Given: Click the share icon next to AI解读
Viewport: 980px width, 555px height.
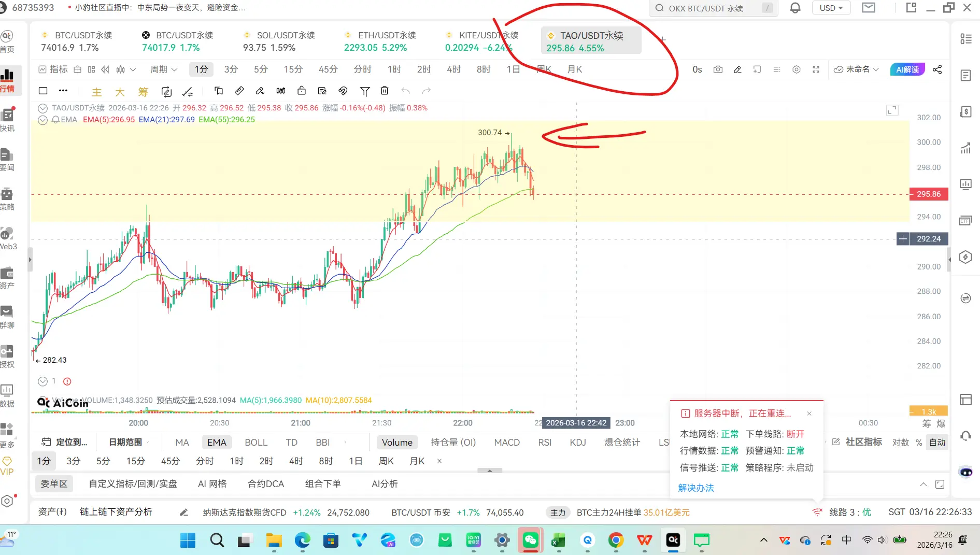Looking at the screenshot, I should click(938, 69).
